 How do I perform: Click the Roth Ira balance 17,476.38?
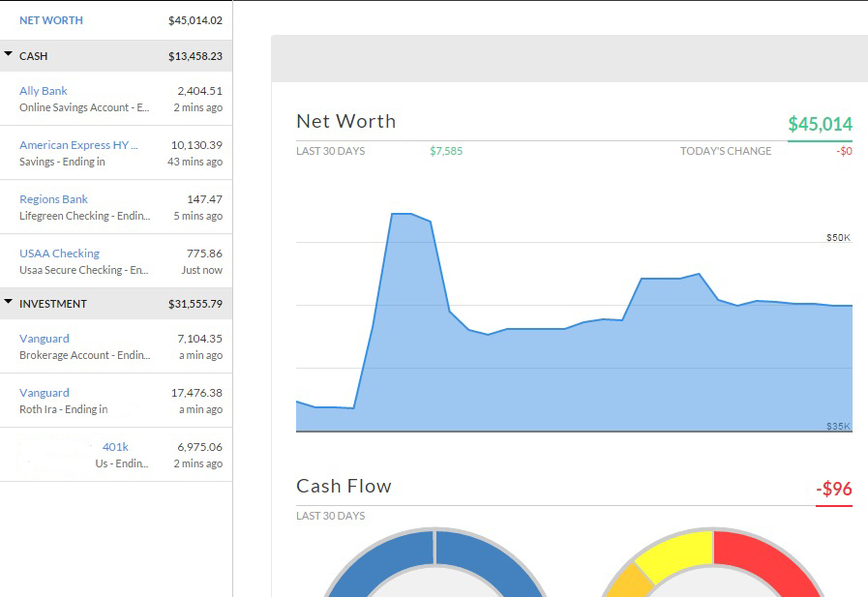(196, 393)
